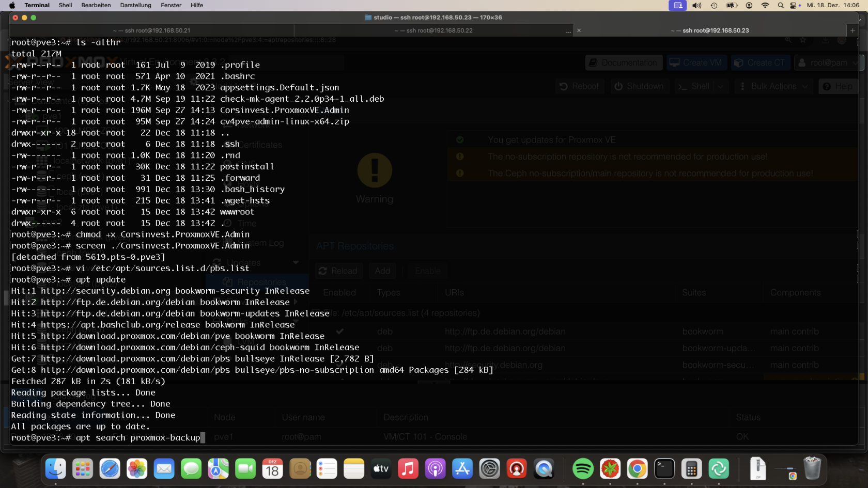Open the Fenster menu
Screen dimensions: 868x488
coord(171,5)
